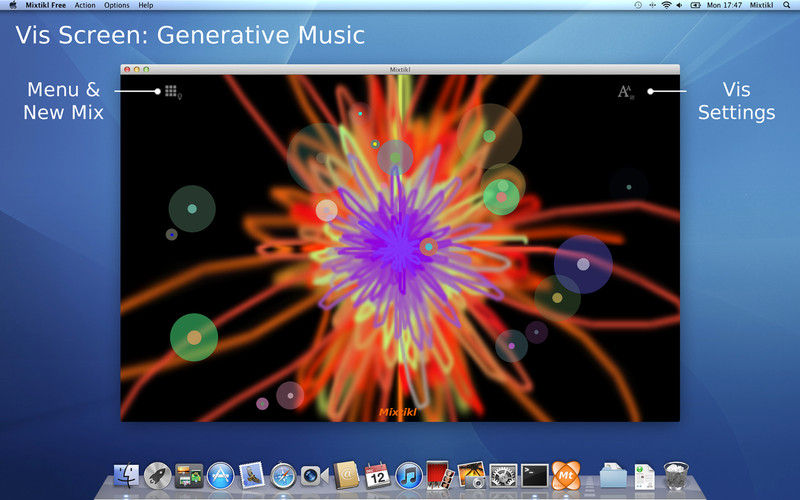Viewport: 800px width, 500px height.
Task: Click the Mon 17:47 clock
Action: 724,5
